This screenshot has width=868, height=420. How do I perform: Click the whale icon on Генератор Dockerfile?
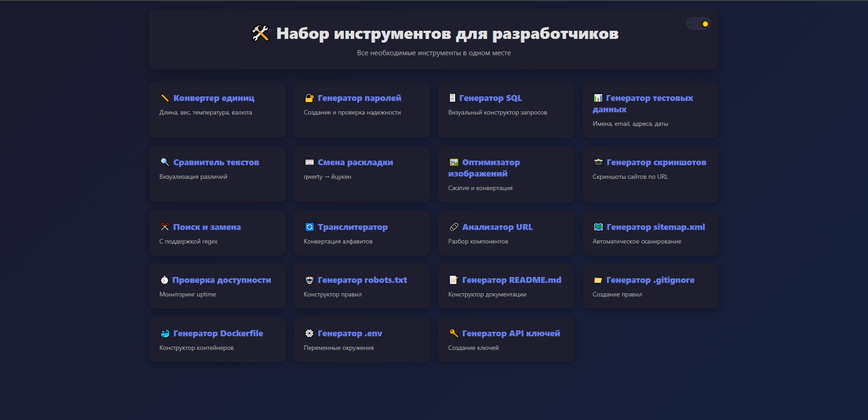point(165,333)
